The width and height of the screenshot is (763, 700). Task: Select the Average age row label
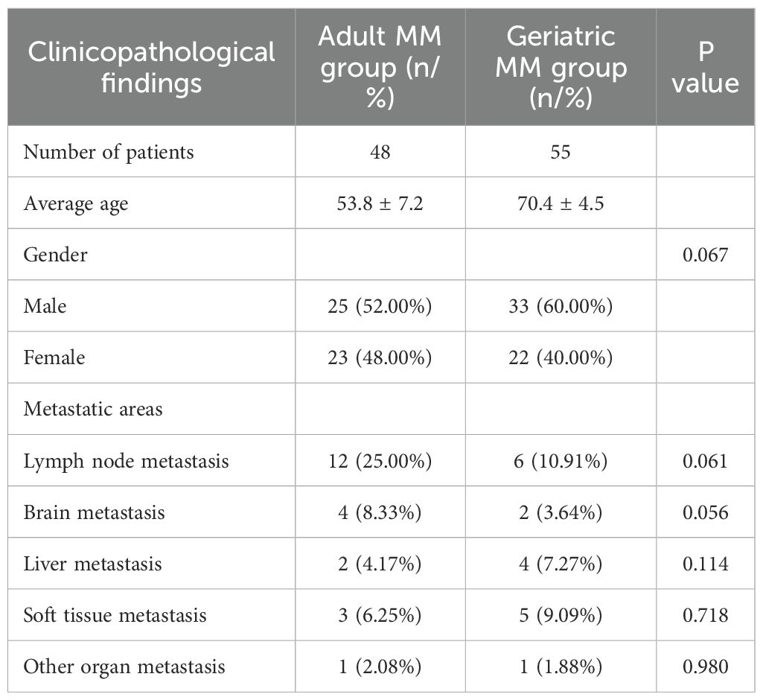tap(76, 203)
